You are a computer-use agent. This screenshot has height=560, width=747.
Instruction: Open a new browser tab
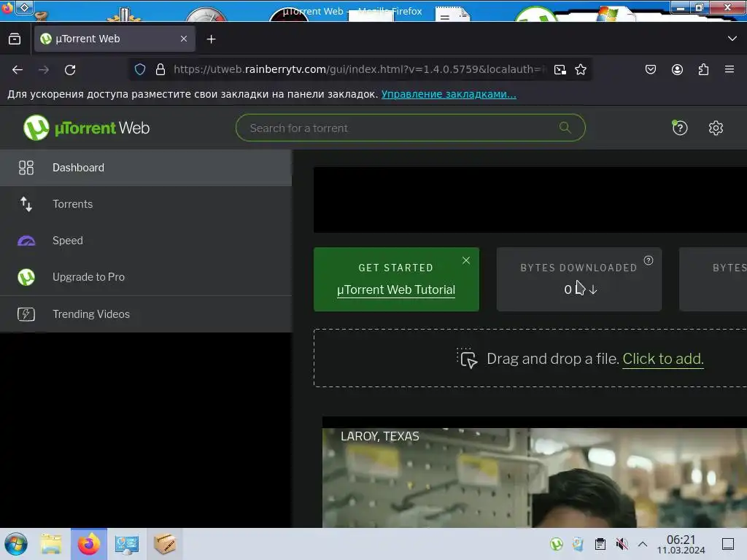(211, 39)
